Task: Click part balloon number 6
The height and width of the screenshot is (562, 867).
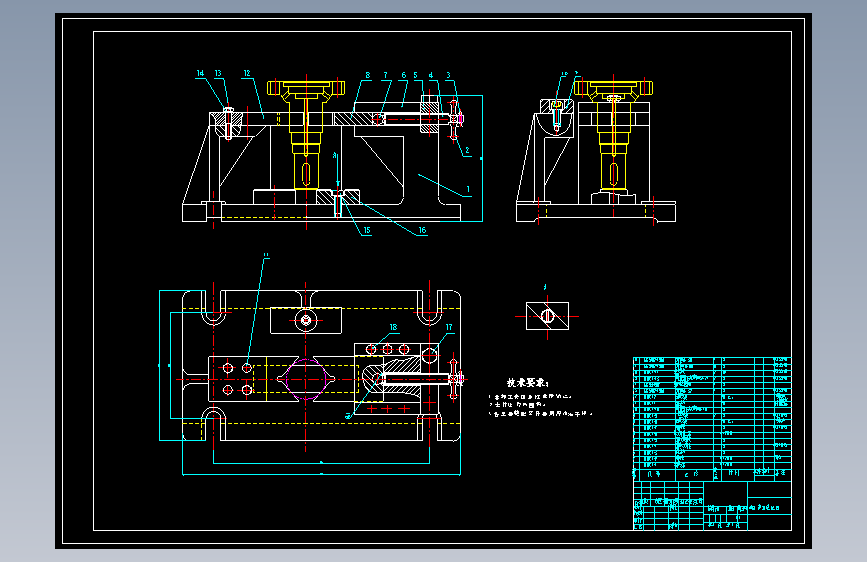Action: pos(404,75)
